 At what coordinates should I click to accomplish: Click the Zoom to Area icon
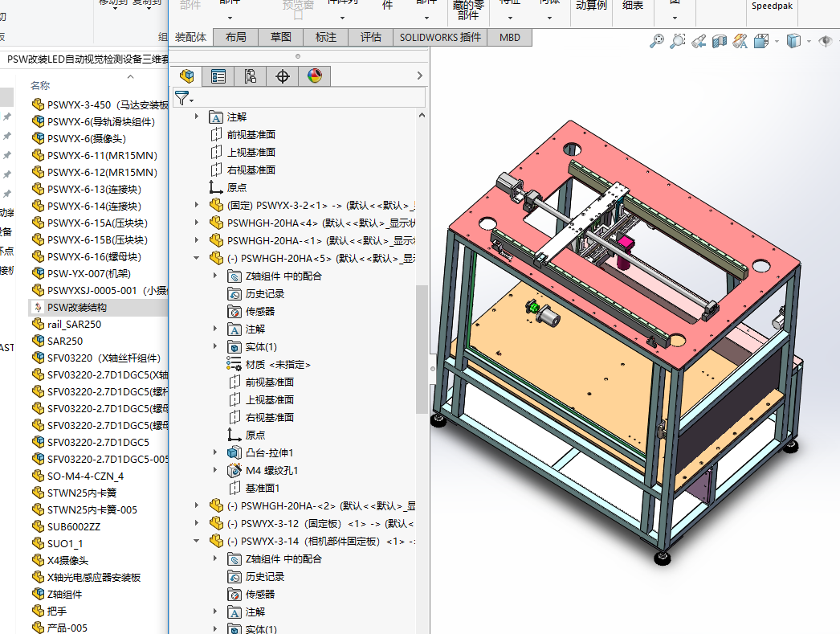[x=678, y=41]
